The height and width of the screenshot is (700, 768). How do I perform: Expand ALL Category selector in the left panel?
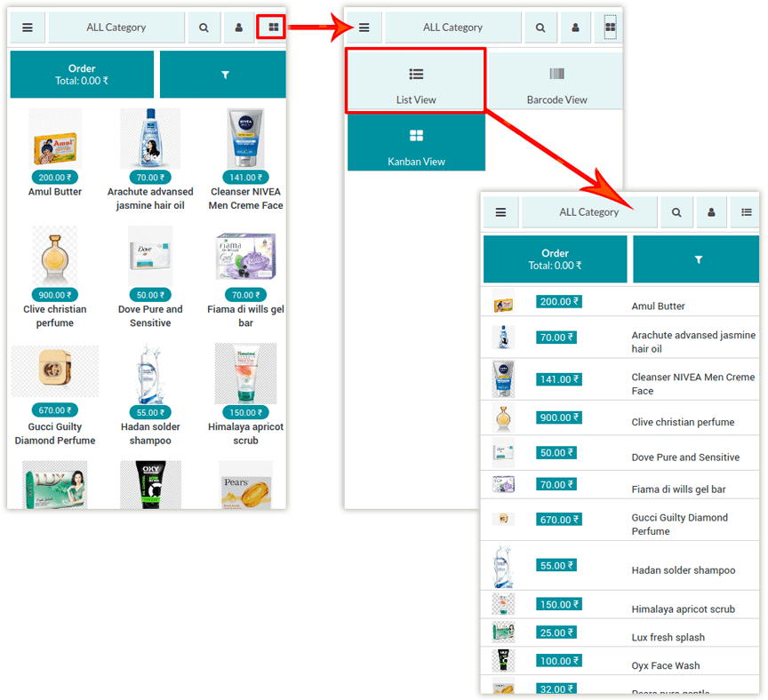coord(116,28)
